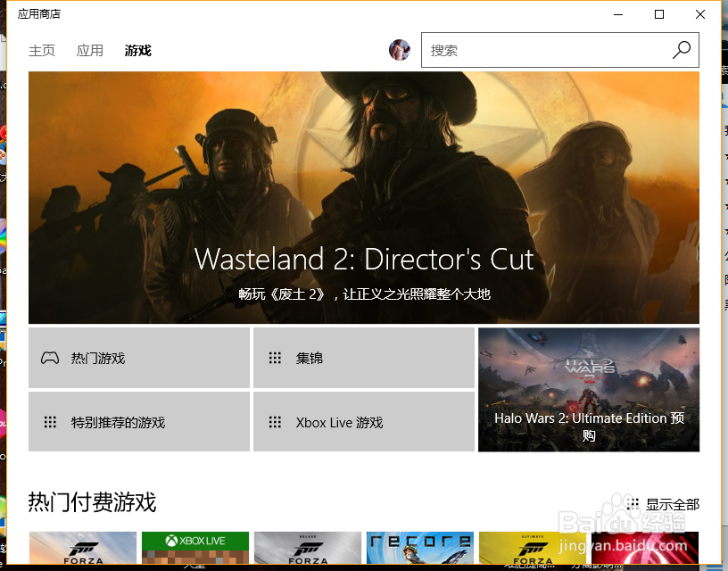This screenshot has width=728, height=571.
Task: Focus the 搜索 search box
Action: (x=560, y=50)
